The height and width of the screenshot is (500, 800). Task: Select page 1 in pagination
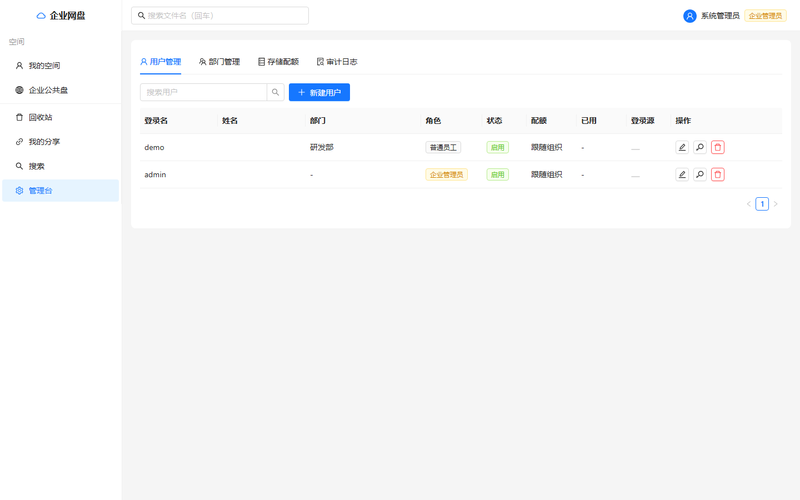[x=762, y=204]
